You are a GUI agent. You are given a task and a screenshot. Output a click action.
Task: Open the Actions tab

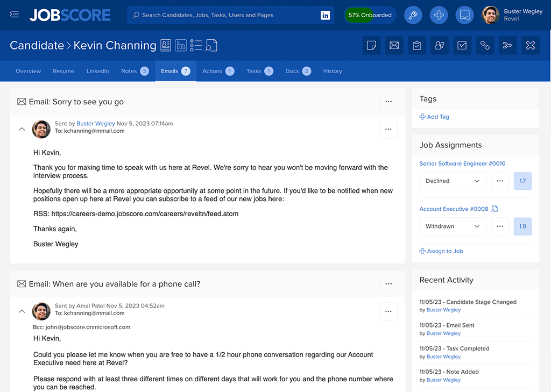(218, 71)
